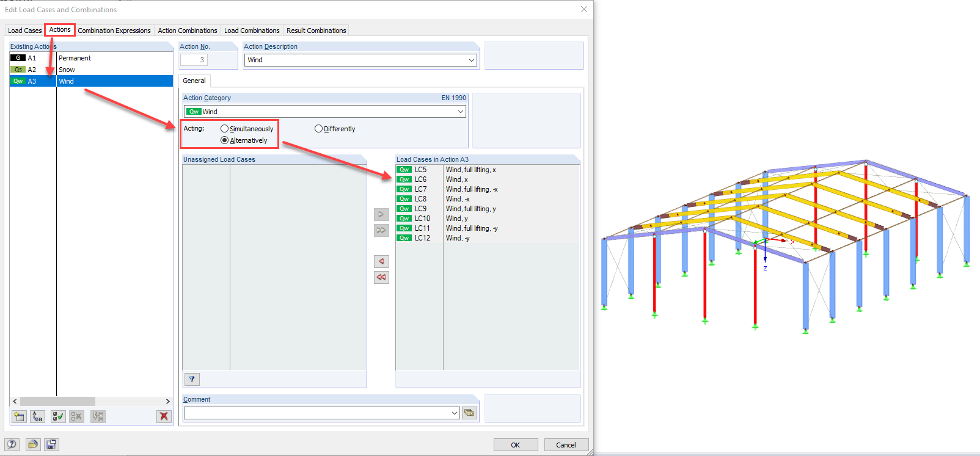This screenshot has height=456, width=980.
Task: Click the filter funnel under Unassigned Load Cases
Action: click(x=192, y=379)
